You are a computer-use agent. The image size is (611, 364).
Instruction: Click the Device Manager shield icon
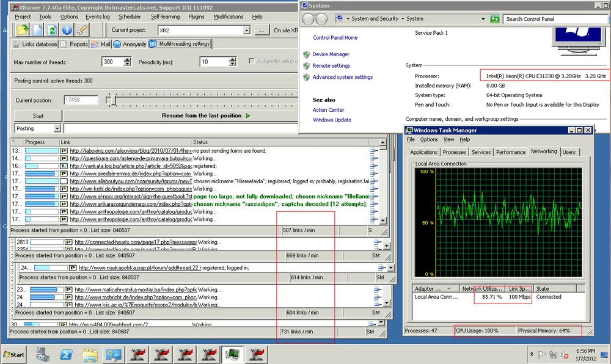[x=306, y=54]
